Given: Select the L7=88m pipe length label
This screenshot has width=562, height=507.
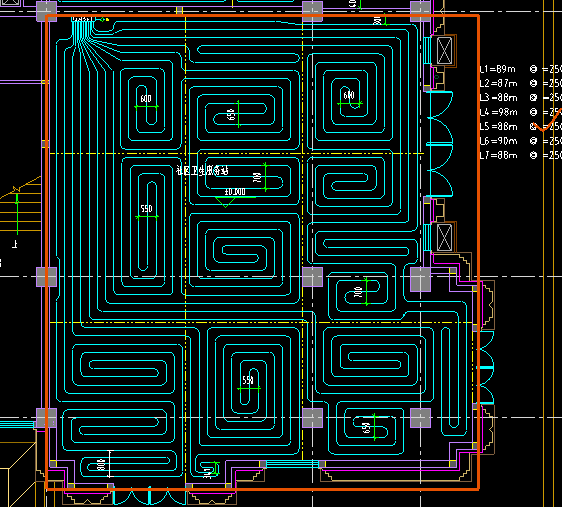Looking at the screenshot, I should click(x=498, y=155).
